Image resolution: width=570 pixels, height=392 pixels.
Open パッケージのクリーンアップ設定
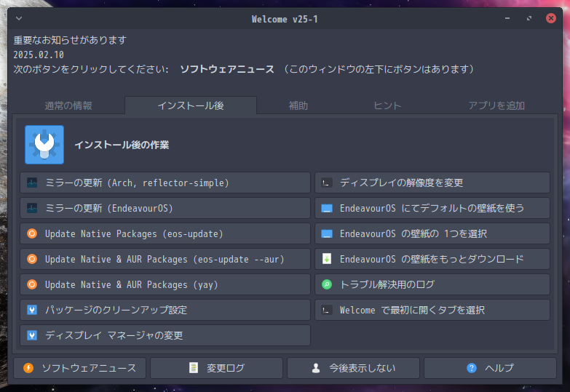[x=165, y=310]
